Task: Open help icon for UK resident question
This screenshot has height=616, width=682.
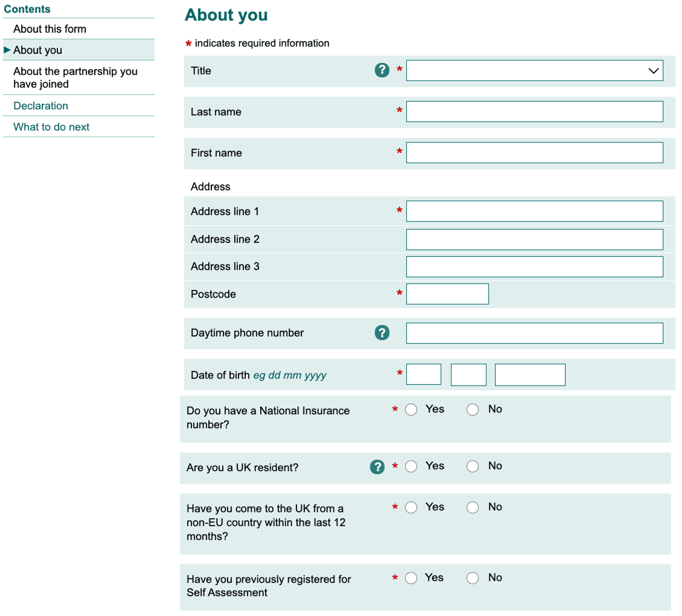Action: [377, 467]
